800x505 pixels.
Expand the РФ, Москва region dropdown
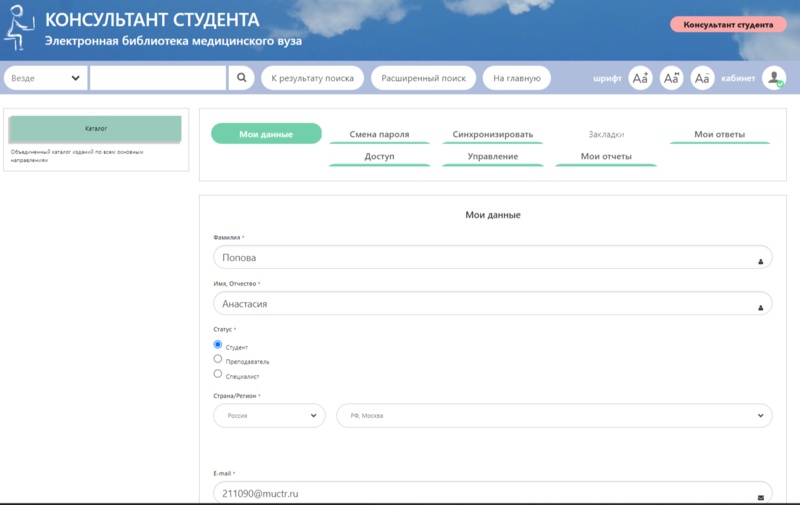coord(554,415)
